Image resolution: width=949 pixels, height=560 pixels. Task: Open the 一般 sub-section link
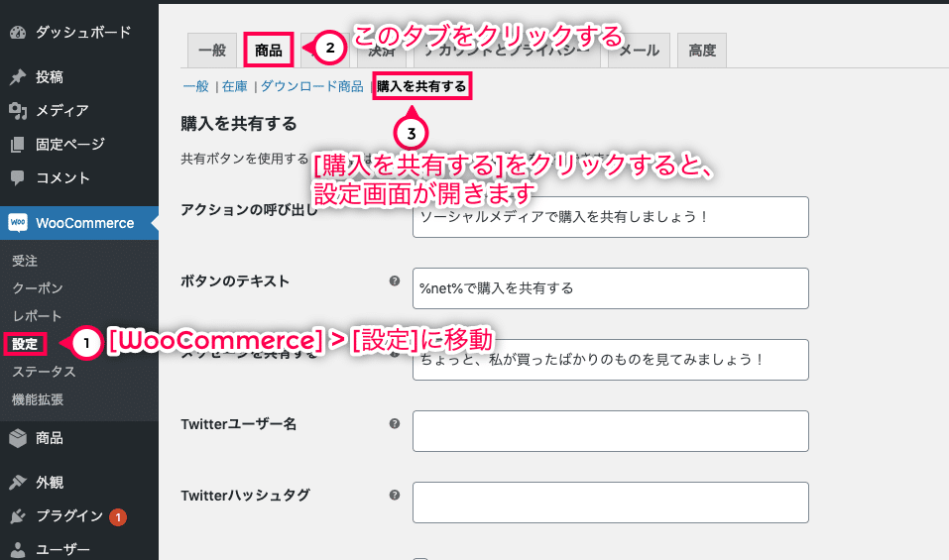click(x=195, y=86)
